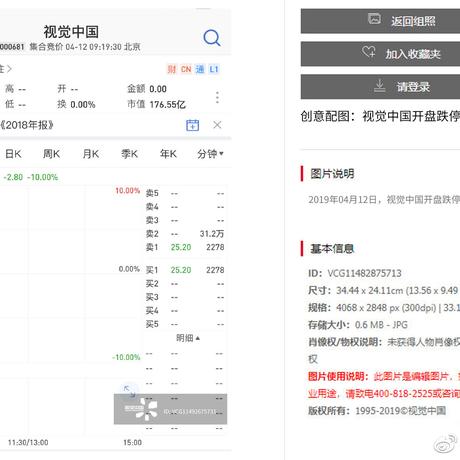
Task: Switch to the 季K chart tab
Action: pos(129,154)
